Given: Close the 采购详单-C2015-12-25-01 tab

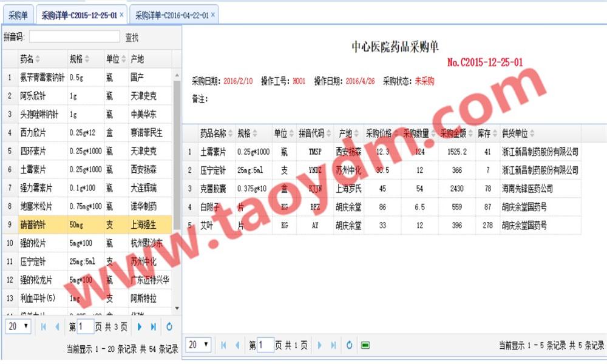Looking at the screenshot, I should click(x=122, y=15).
